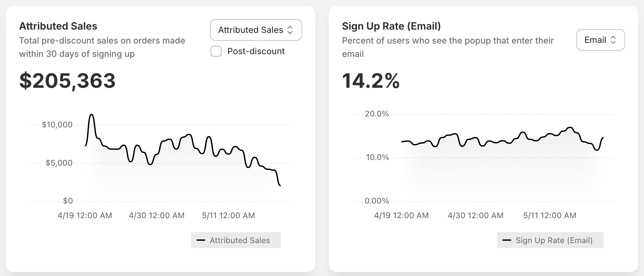Screen dimensions: 644x276
Task: Enable the Post-discount checkbox
Action: [x=216, y=51]
